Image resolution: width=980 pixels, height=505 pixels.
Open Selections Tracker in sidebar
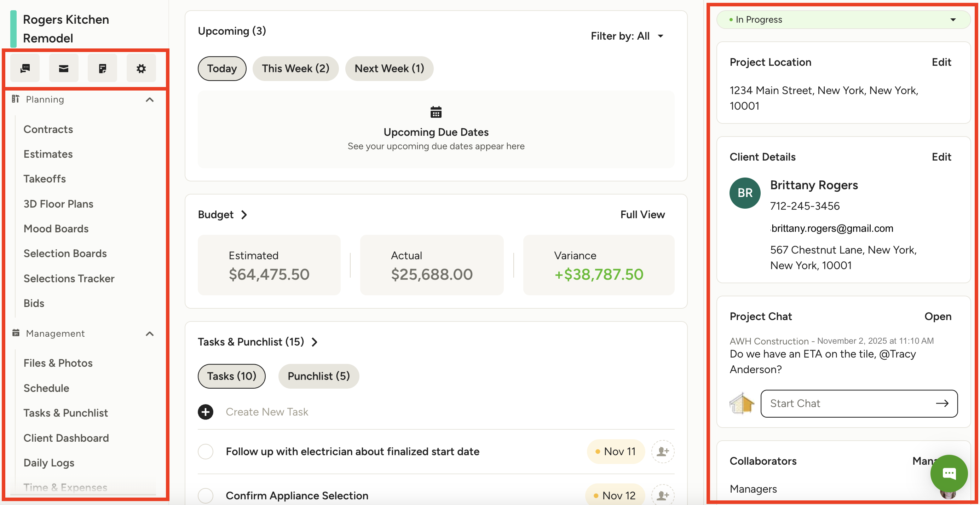point(69,278)
